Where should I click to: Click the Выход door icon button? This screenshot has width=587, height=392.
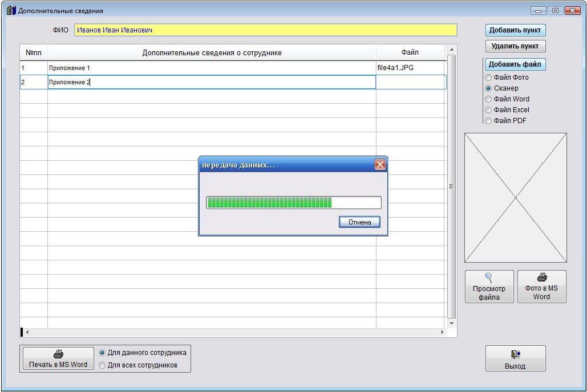click(515, 359)
